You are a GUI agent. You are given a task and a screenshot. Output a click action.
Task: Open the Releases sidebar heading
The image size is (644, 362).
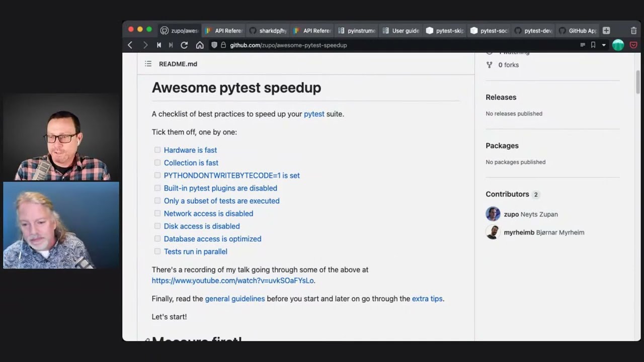coord(501,97)
